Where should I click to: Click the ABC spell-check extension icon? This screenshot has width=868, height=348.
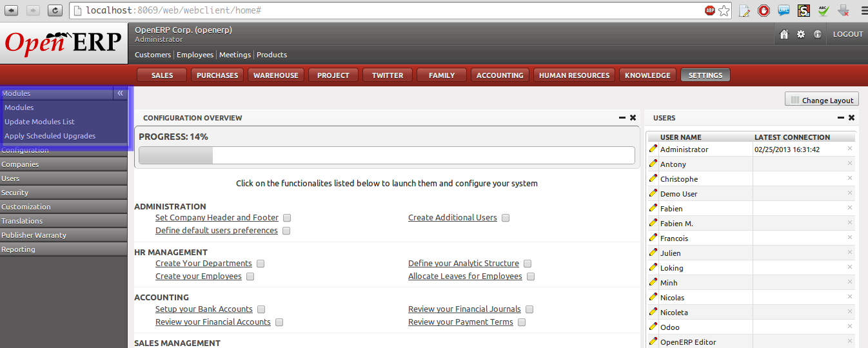click(x=824, y=10)
